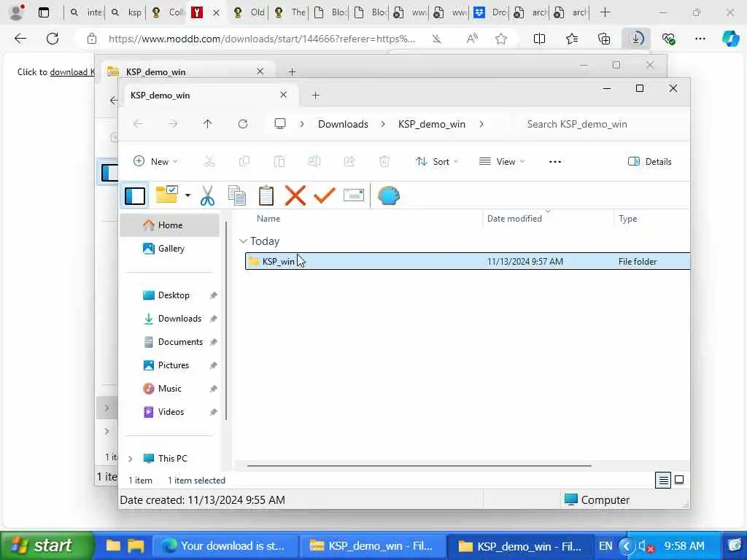Open the folder options dropdown arrow
This screenshot has height=560, width=747.
(x=187, y=195)
